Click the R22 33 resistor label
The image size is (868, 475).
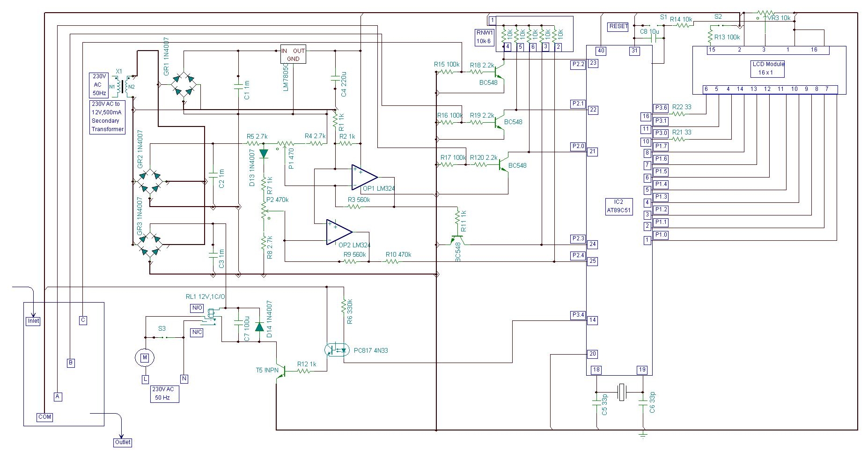[x=682, y=107]
